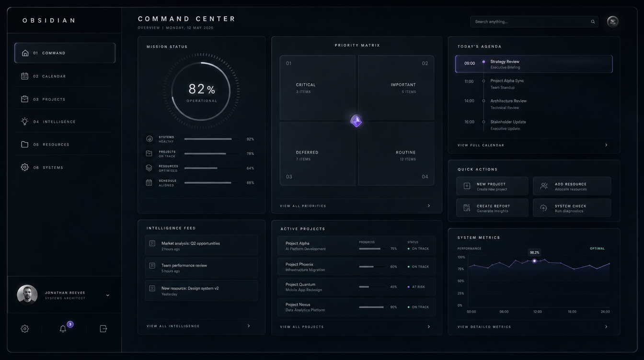This screenshot has height=360, width=644.
Task: Click the purple gem in Priority Matrix center
Action: point(356,121)
